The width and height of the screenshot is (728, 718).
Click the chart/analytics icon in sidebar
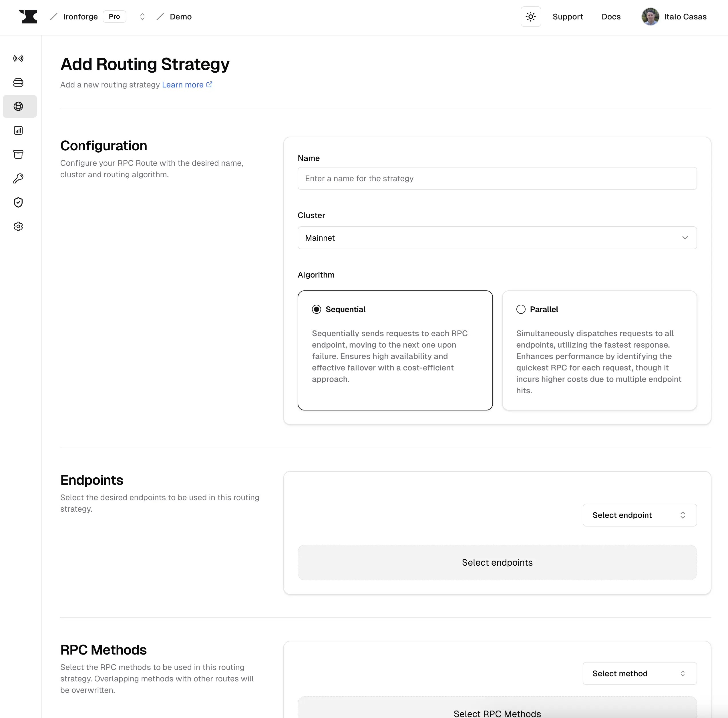pyautogui.click(x=18, y=129)
